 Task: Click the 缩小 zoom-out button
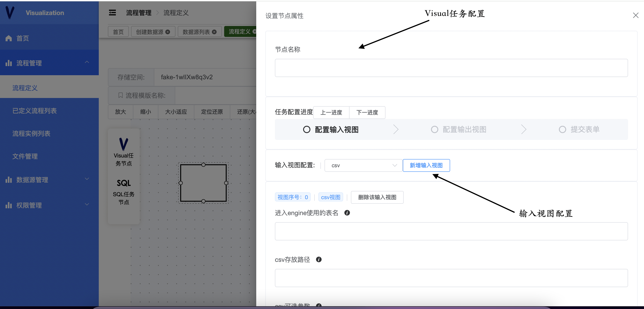(x=145, y=112)
